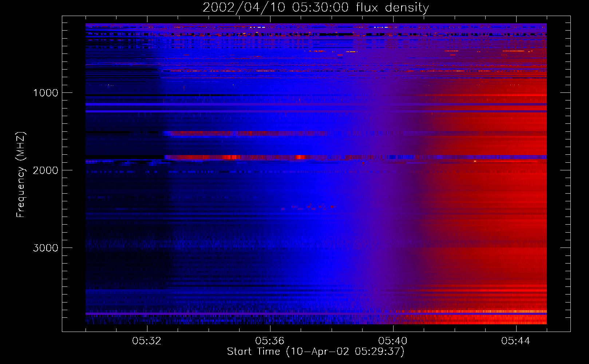Click the 05:40 time tick label
The width and height of the screenshot is (589, 364).
[x=393, y=341]
